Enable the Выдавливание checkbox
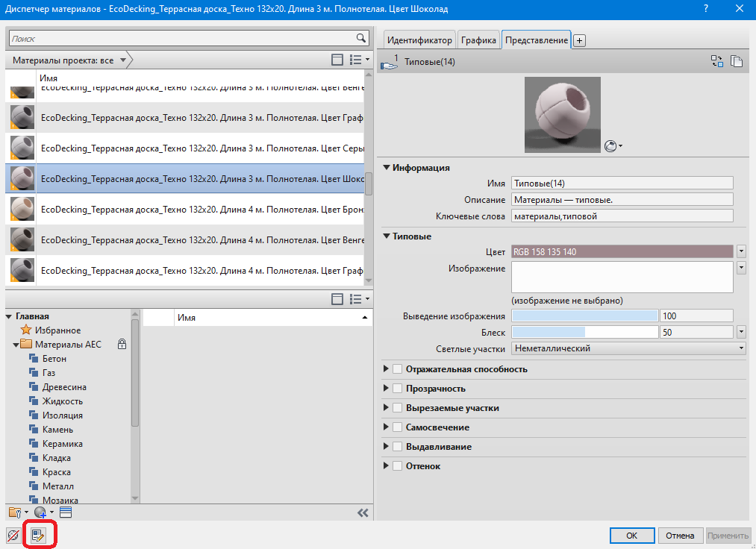 click(x=397, y=446)
